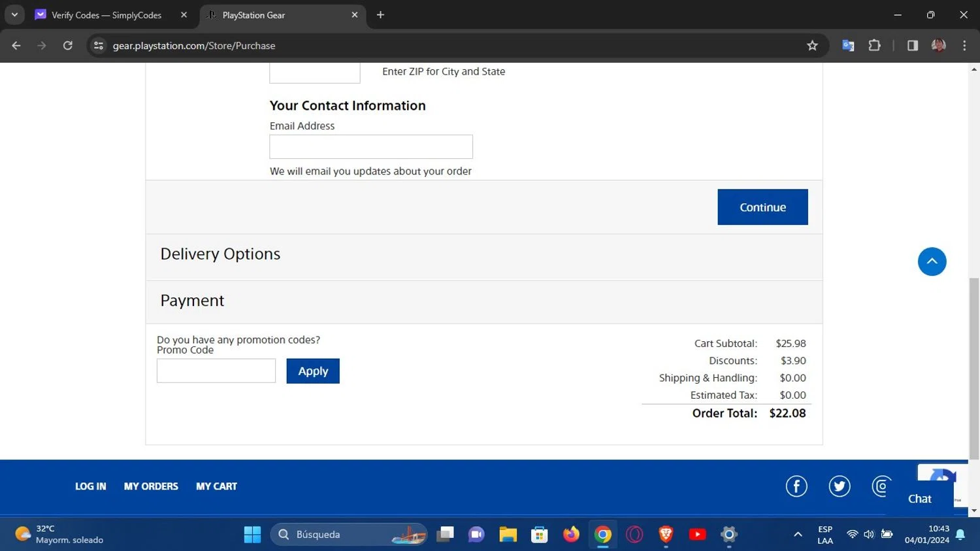This screenshot has height=551, width=980.
Task: Go forward to the next page
Action: [42, 46]
